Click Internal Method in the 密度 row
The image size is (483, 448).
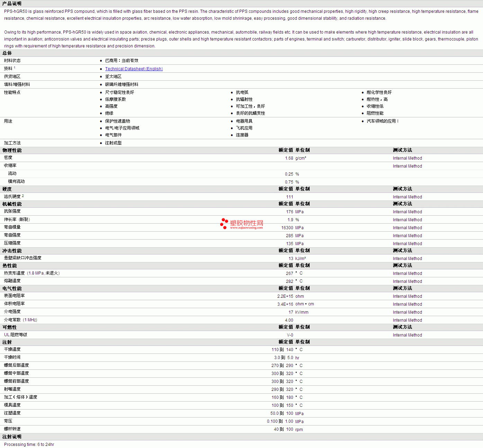pos(408,158)
